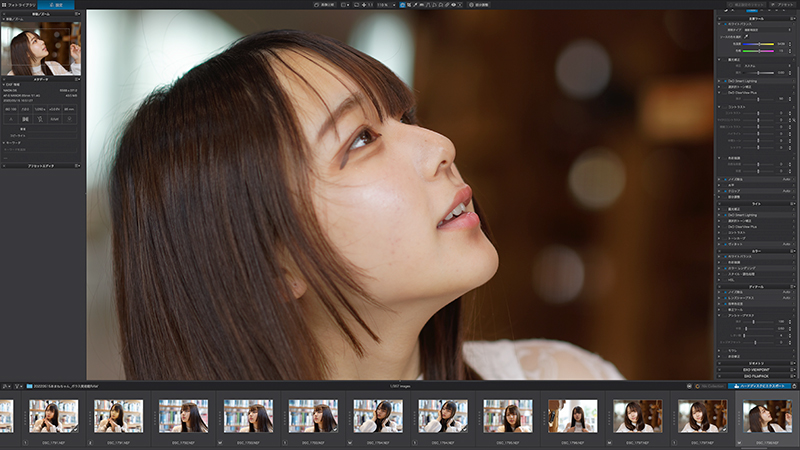Open the Essential Tools palette menu icon
This screenshot has width=800, height=450.
tap(792, 18)
